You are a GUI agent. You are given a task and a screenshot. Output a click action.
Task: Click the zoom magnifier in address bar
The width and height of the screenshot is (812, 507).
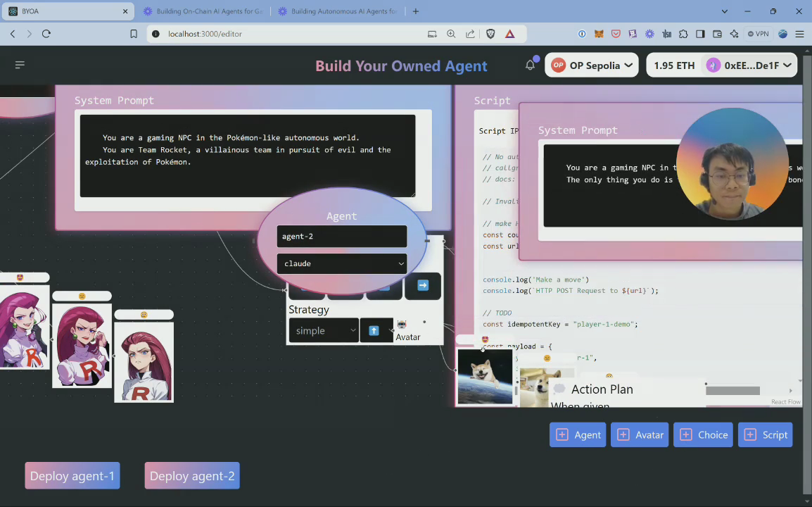click(451, 34)
